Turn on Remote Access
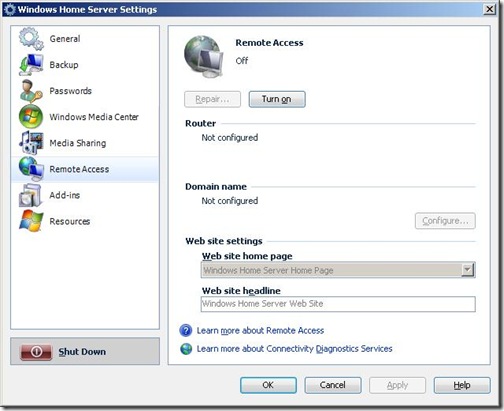This screenshot has width=504, height=411. coord(277,99)
